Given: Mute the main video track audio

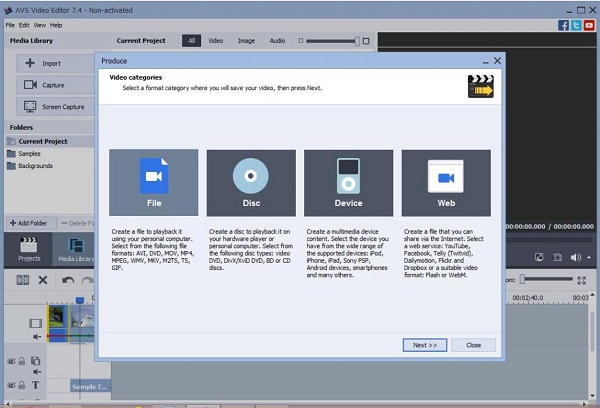Looking at the screenshot, I should [36, 337].
